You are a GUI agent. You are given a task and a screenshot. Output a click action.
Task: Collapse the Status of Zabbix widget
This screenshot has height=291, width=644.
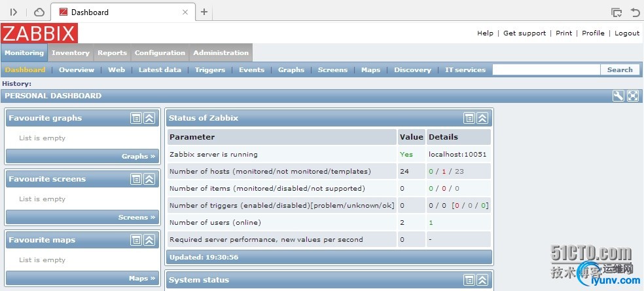pyautogui.click(x=482, y=119)
